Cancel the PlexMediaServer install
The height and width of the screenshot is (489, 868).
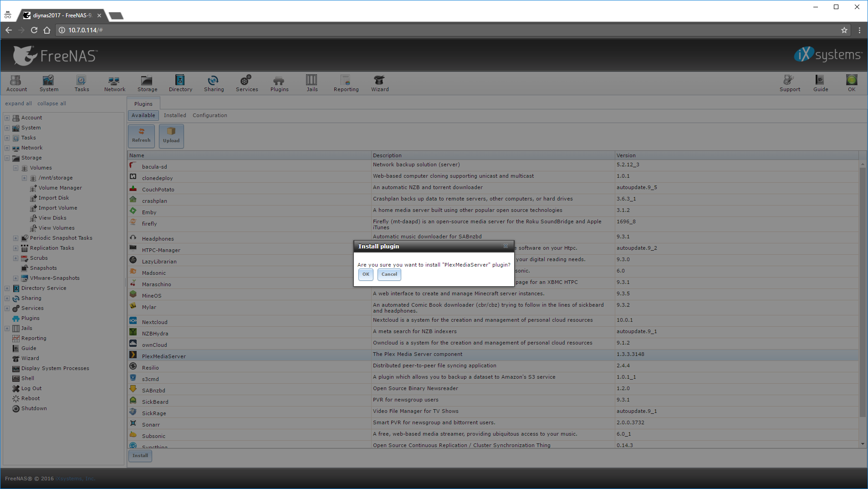389,274
